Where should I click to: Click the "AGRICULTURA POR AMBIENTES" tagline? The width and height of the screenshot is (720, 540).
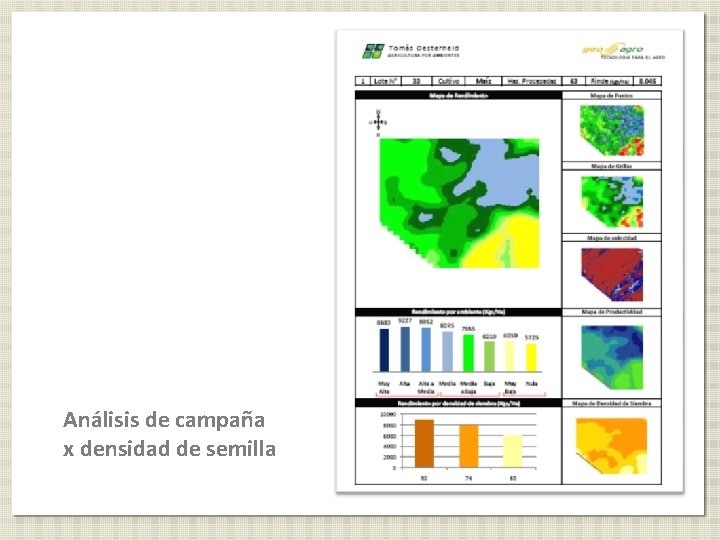423,56
